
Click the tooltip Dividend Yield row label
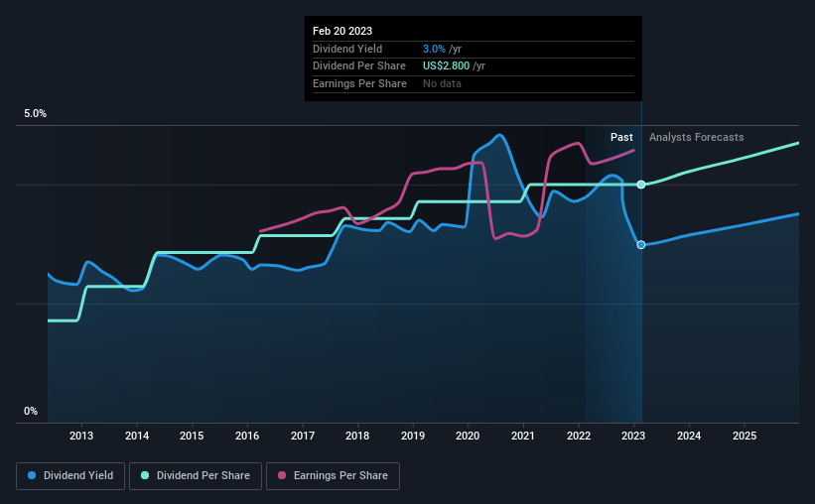[x=347, y=49]
